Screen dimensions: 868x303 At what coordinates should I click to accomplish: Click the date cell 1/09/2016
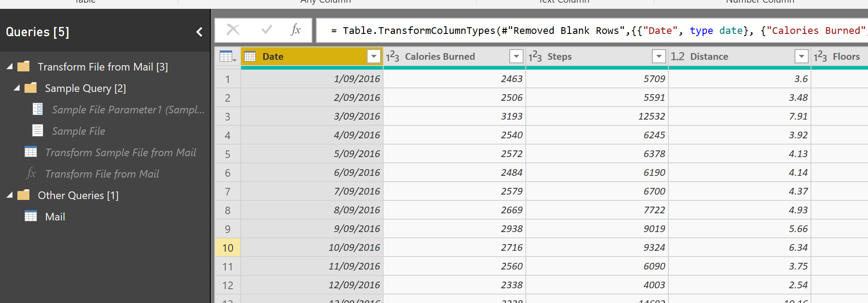(312, 79)
